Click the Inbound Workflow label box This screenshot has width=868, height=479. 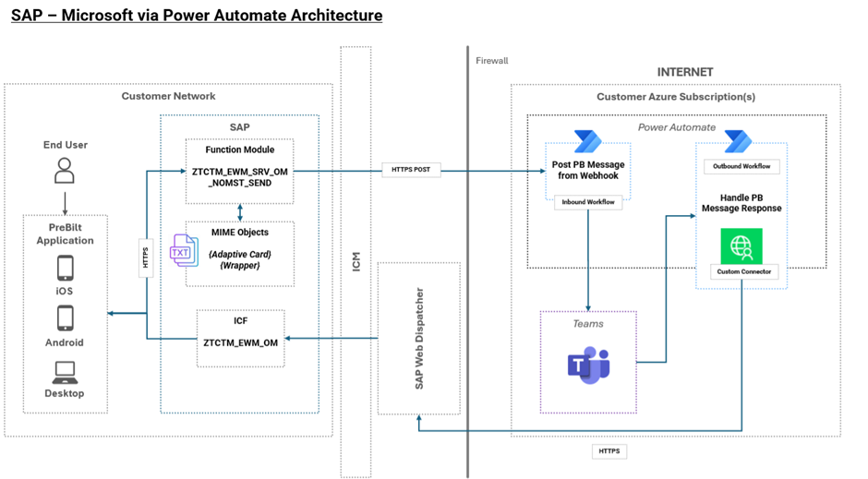tap(587, 202)
